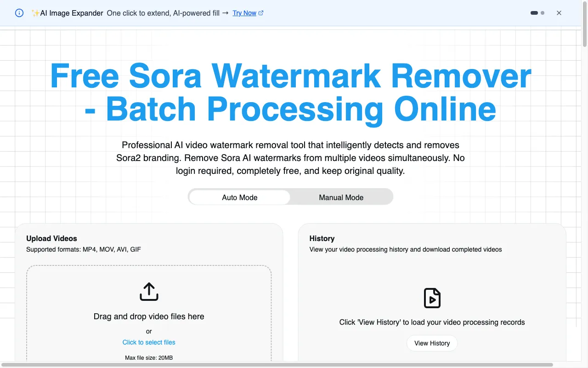Click the info icon in the banner
Image resolution: width=588 pixels, height=368 pixels.
19,13
